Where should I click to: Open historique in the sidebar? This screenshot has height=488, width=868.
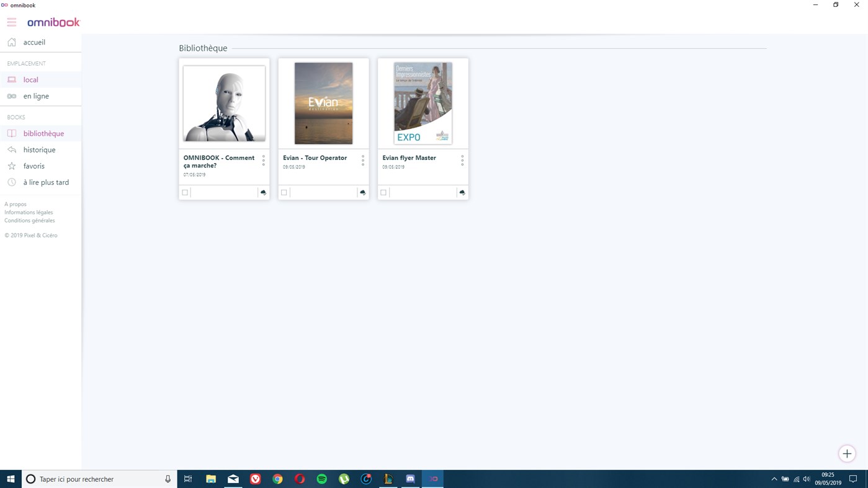(40, 149)
